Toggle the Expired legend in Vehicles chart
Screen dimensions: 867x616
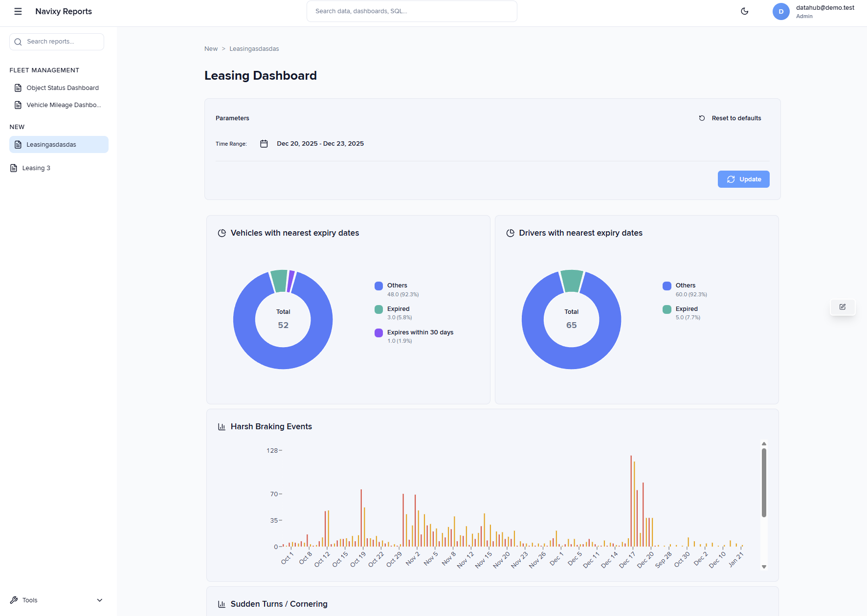(x=398, y=309)
